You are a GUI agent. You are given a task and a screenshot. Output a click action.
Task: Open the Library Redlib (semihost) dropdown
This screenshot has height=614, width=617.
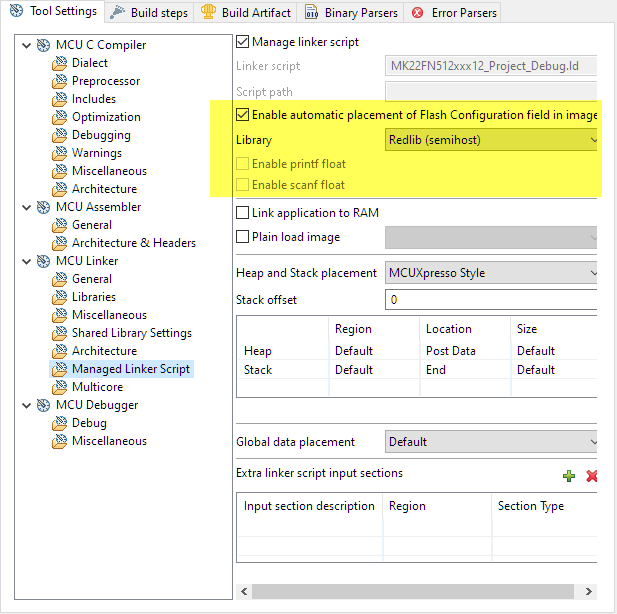(x=492, y=140)
